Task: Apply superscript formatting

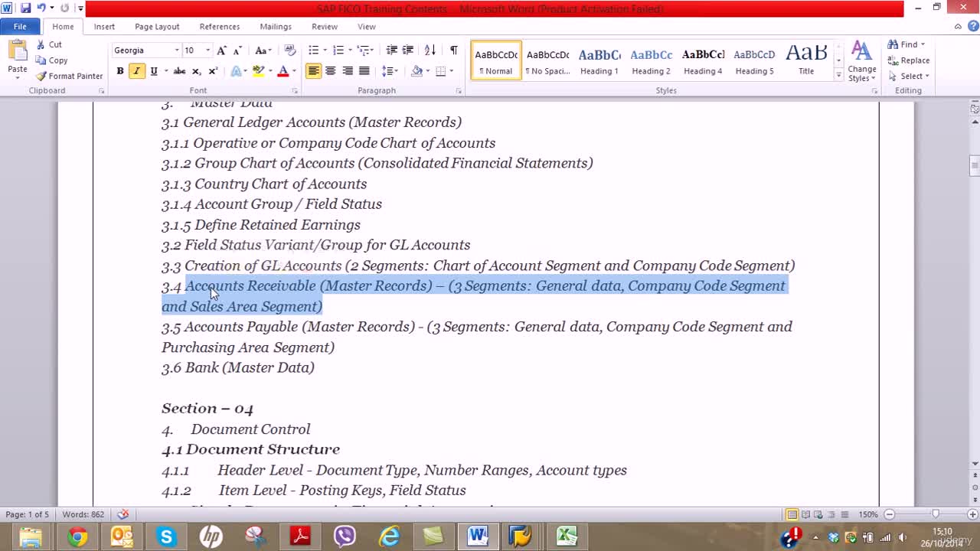Action: 213,71
